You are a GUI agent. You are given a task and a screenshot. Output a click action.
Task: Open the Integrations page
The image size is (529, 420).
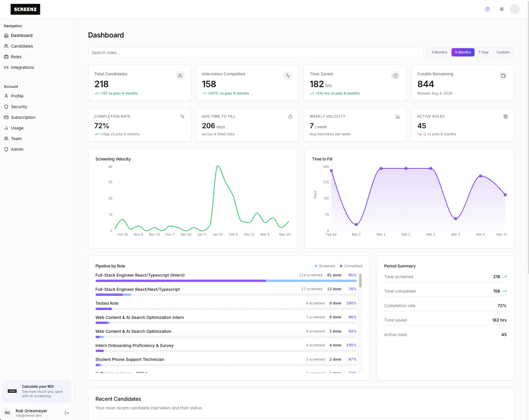click(22, 67)
